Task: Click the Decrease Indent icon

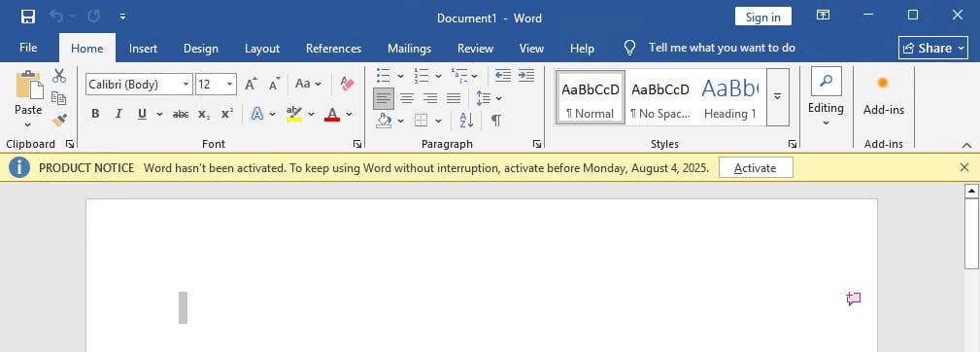Action: click(x=503, y=76)
